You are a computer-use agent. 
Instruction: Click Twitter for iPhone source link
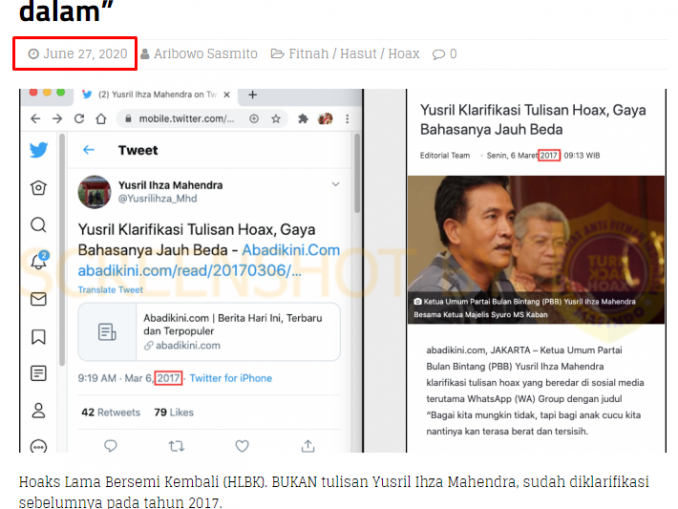click(x=231, y=378)
